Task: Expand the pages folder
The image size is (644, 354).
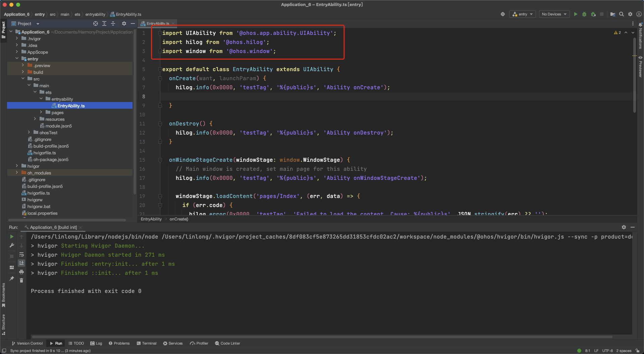Action: pyautogui.click(x=41, y=112)
